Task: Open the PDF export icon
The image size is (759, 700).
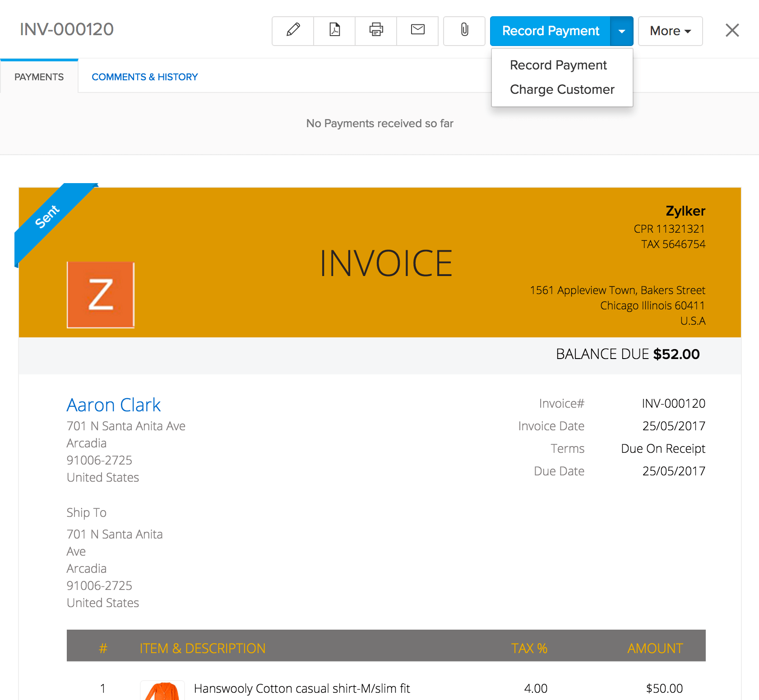Action: pyautogui.click(x=334, y=31)
